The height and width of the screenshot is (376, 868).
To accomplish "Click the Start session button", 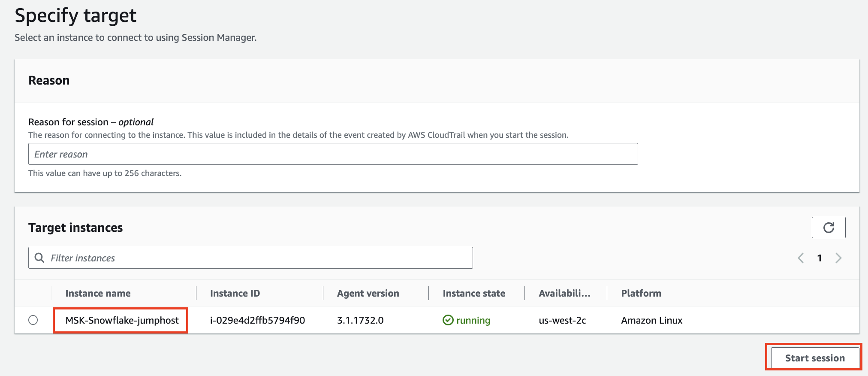I will (814, 358).
